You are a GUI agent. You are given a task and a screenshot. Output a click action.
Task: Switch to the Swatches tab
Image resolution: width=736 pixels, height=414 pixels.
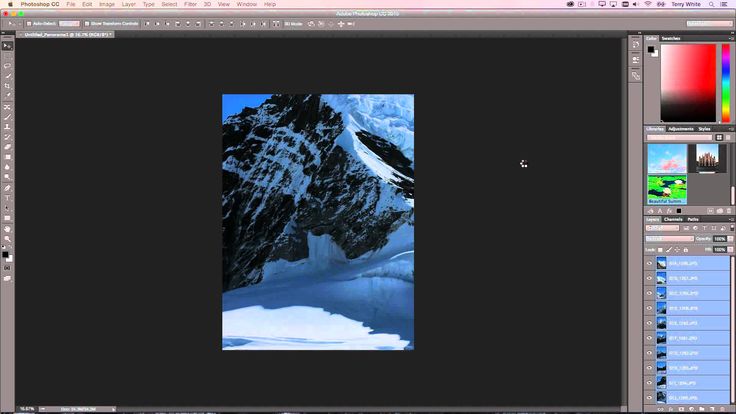tap(671, 38)
